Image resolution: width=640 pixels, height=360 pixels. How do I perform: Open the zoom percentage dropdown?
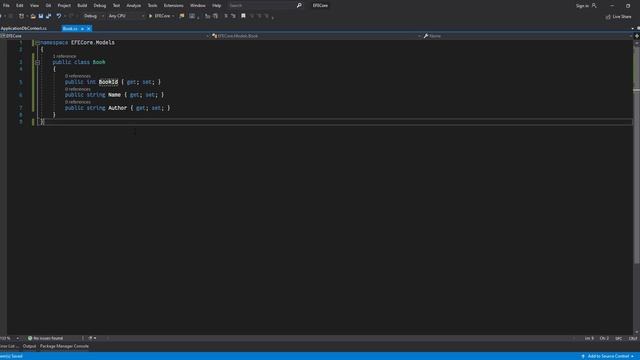coord(17,338)
